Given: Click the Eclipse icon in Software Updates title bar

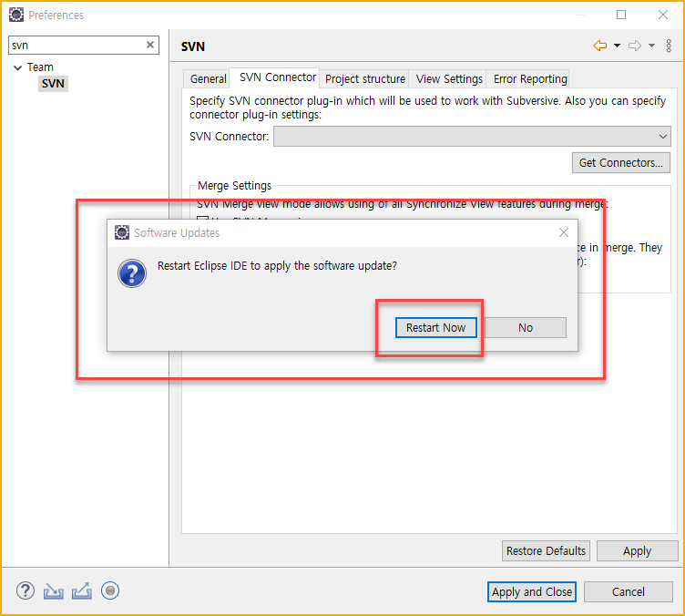Looking at the screenshot, I should 122,232.
